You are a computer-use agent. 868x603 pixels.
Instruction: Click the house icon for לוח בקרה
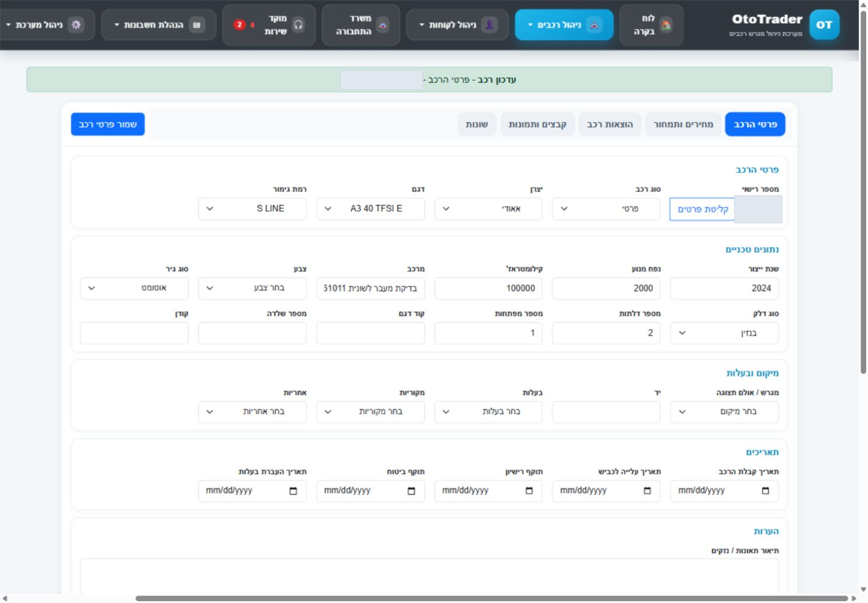pyautogui.click(x=666, y=25)
